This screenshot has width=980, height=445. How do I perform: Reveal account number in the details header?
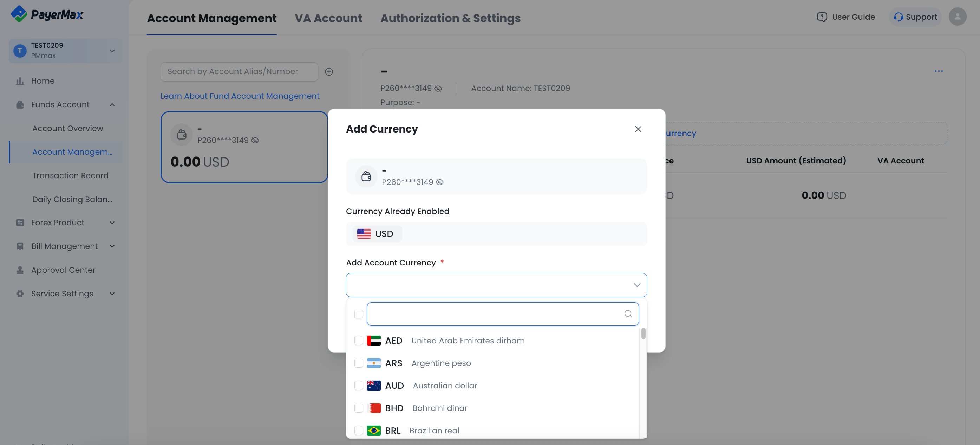coord(438,89)
